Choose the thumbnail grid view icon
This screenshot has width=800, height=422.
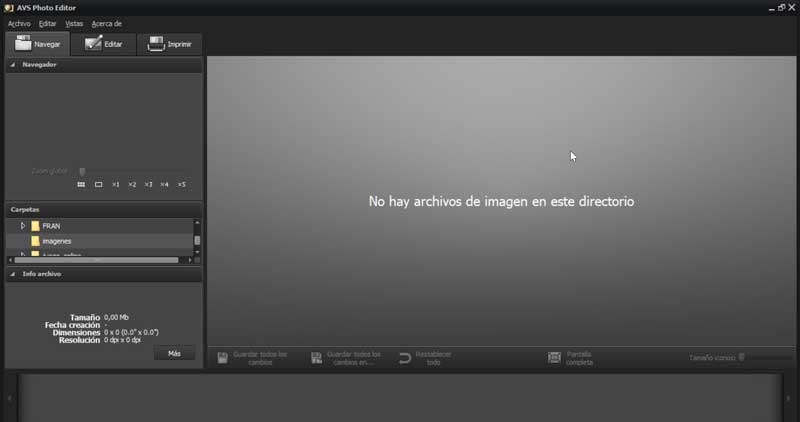click(x=81, y=185)
